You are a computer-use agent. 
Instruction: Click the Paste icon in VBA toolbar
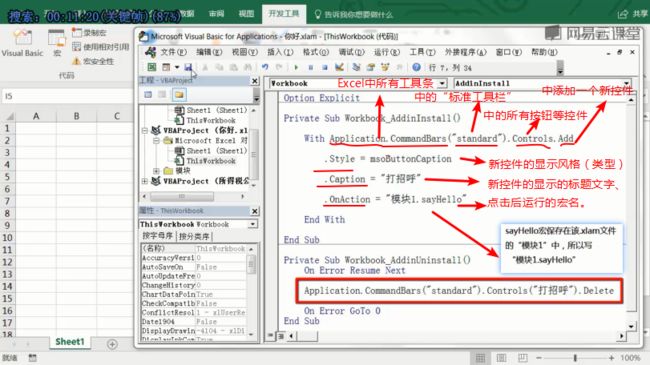coord(233,67)
